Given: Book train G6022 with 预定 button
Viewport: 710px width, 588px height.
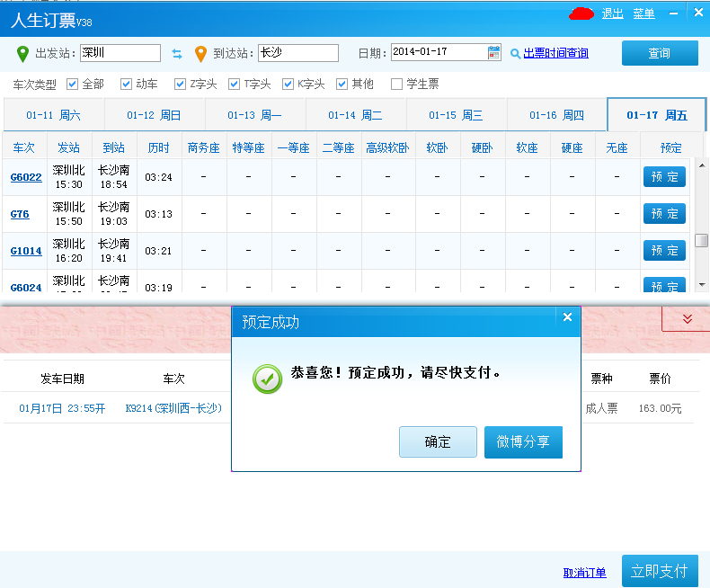Looking at the screenshot, I should pos(664,177).
